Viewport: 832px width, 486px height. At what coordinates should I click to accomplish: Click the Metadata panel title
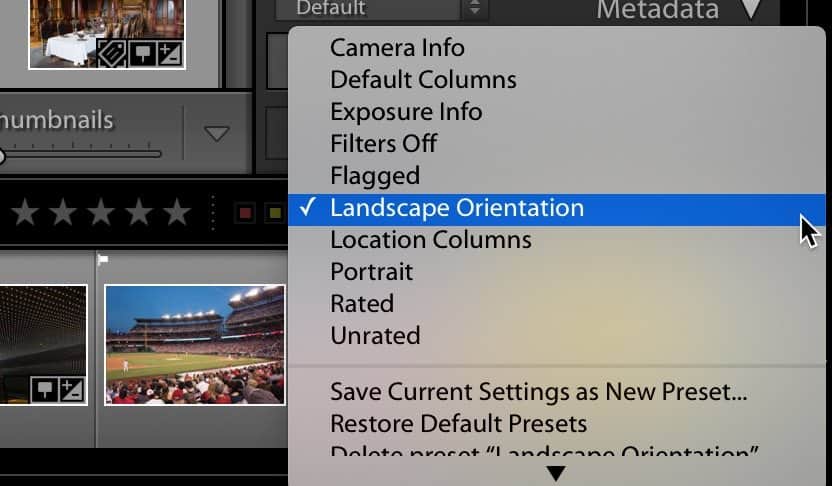click(657, 9)
